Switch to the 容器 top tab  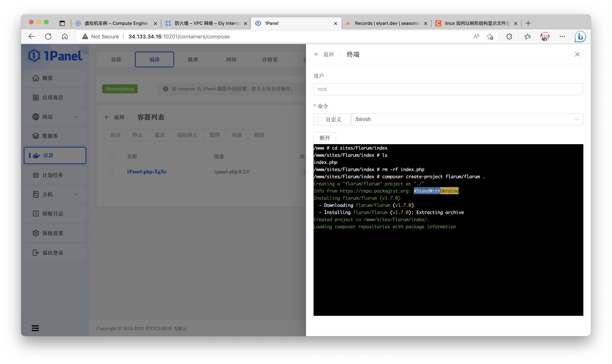116,59
